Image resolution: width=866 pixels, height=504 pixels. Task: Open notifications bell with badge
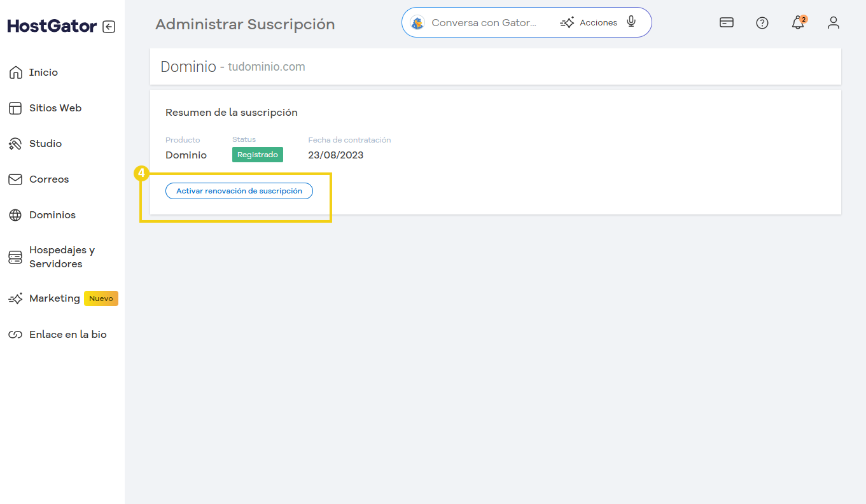797,23
